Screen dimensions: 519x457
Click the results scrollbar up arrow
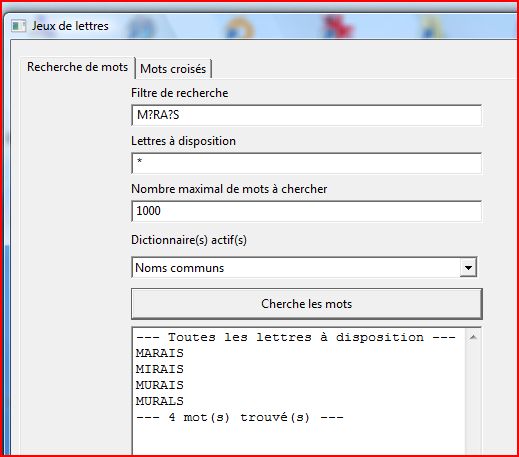pos(473,337)
